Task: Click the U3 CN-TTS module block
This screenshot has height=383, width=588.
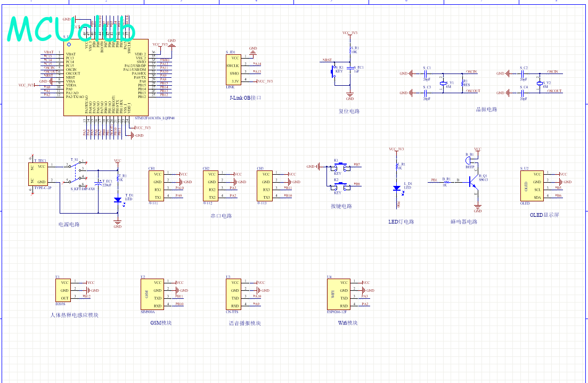Action: click(x=233, y=295)
